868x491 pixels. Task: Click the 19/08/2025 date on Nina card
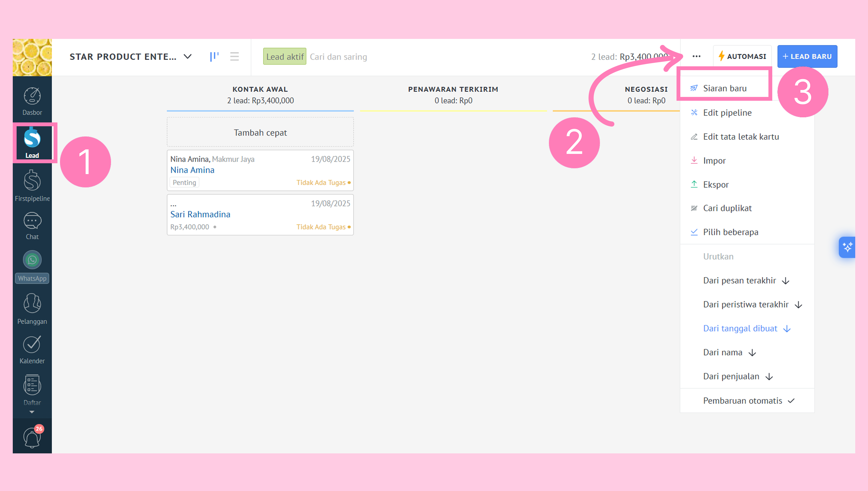pos(330,159)
